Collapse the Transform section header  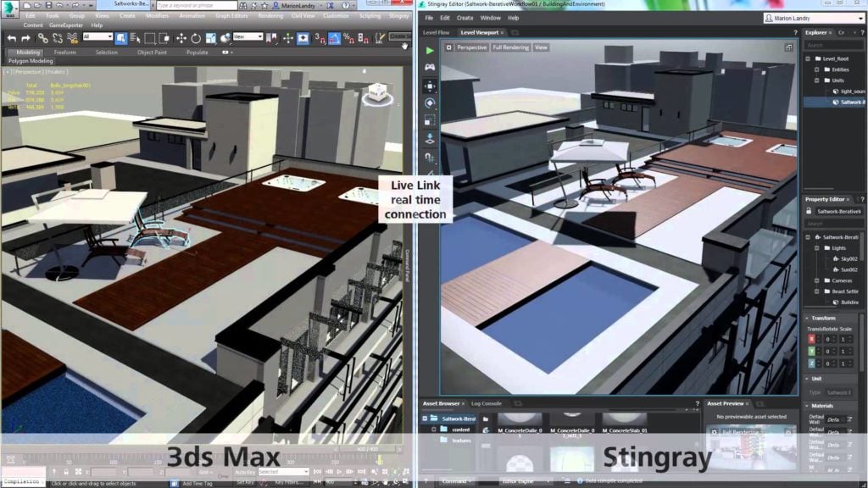coord(832,319)
